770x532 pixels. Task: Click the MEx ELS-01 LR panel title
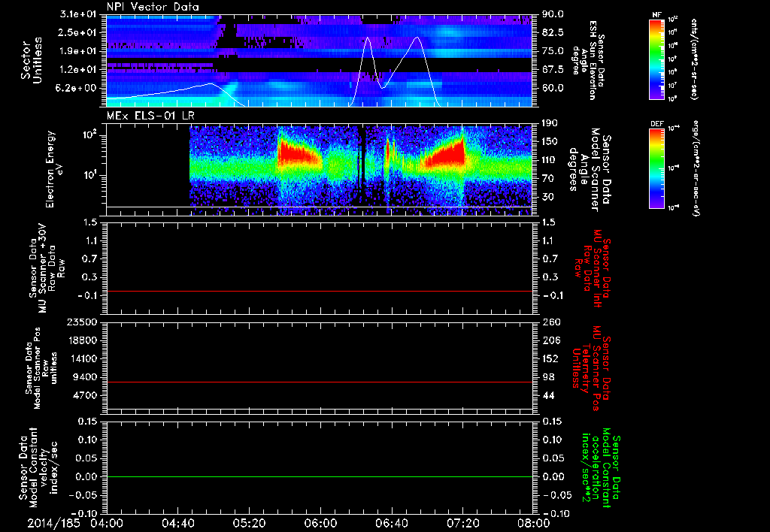click(x=150, y=116)
